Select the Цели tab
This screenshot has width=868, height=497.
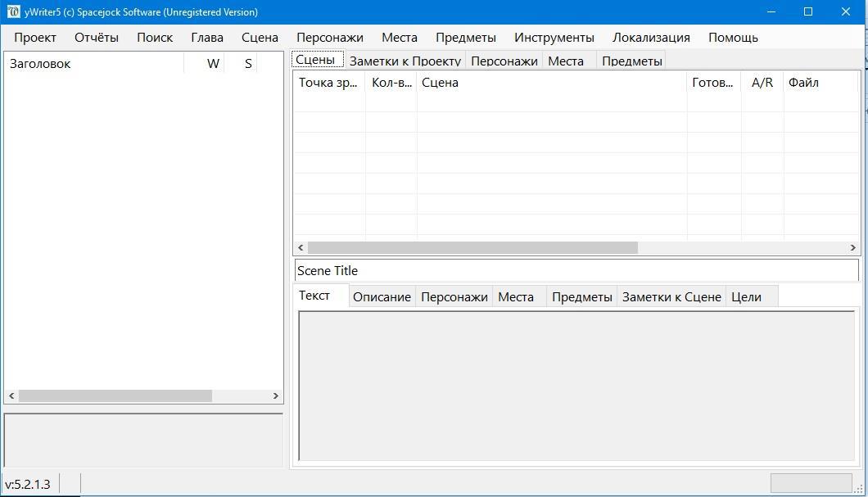click(x=746, y=296)
